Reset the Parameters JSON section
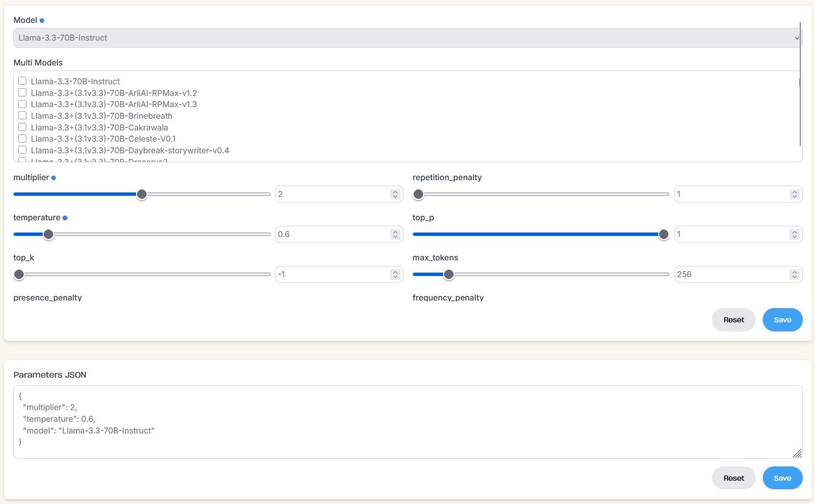 [734, 478]
